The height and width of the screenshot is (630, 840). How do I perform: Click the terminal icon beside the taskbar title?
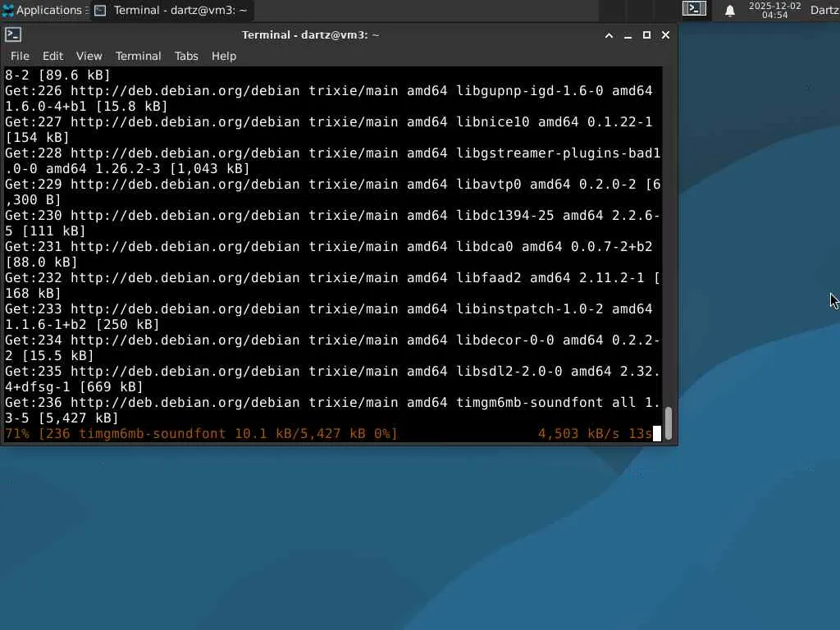[x=100, y=10]
